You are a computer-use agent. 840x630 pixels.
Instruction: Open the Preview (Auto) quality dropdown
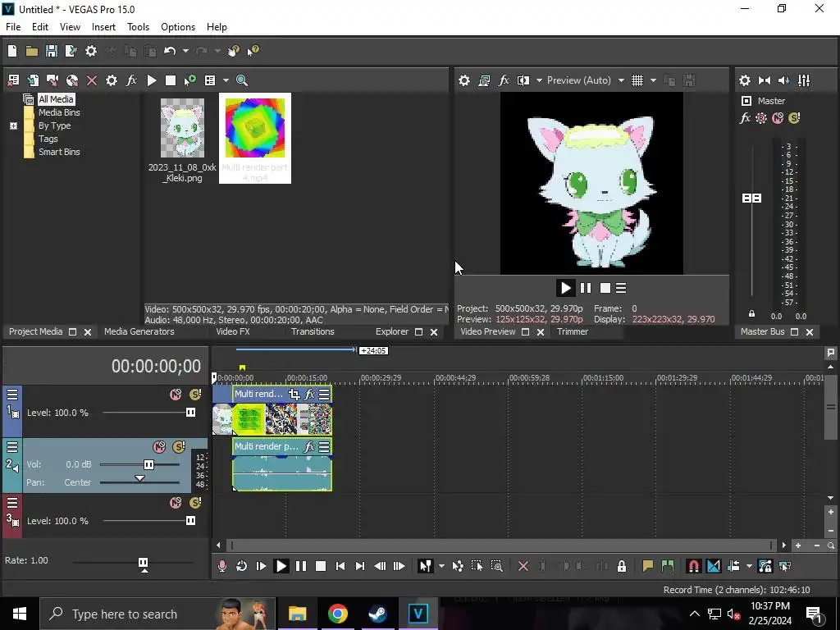click(x=621, y=80)
